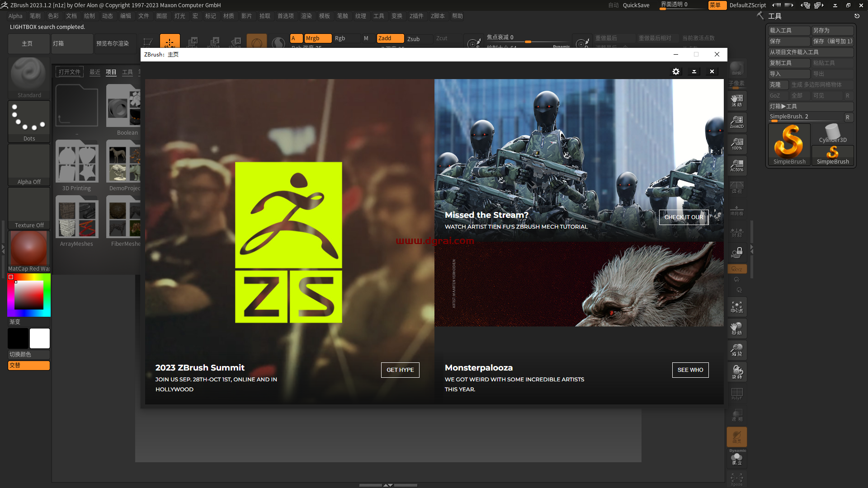Toggle Rgb mode
The width and height of the screenshot is (868, 488).
click(x=347, y=38)
